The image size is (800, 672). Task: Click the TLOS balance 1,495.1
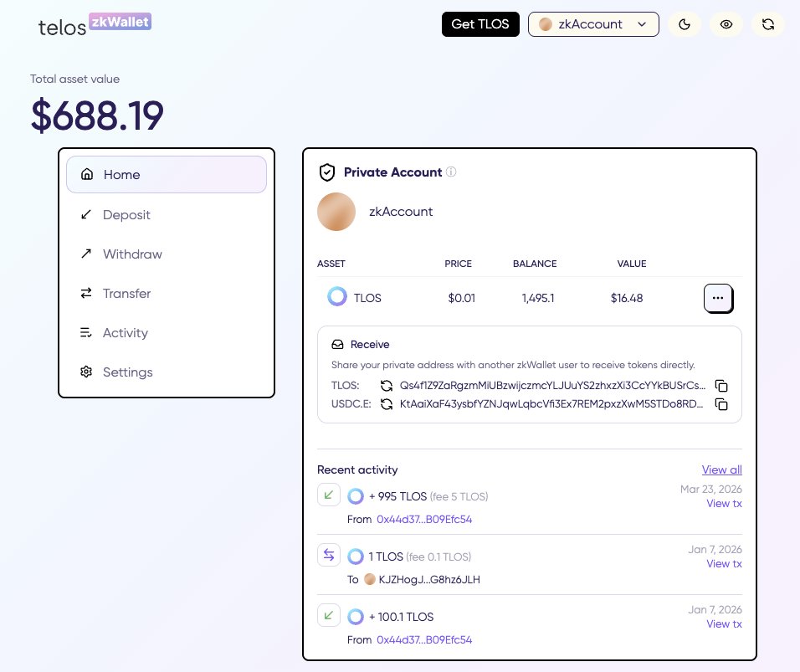tap(538, 298)
